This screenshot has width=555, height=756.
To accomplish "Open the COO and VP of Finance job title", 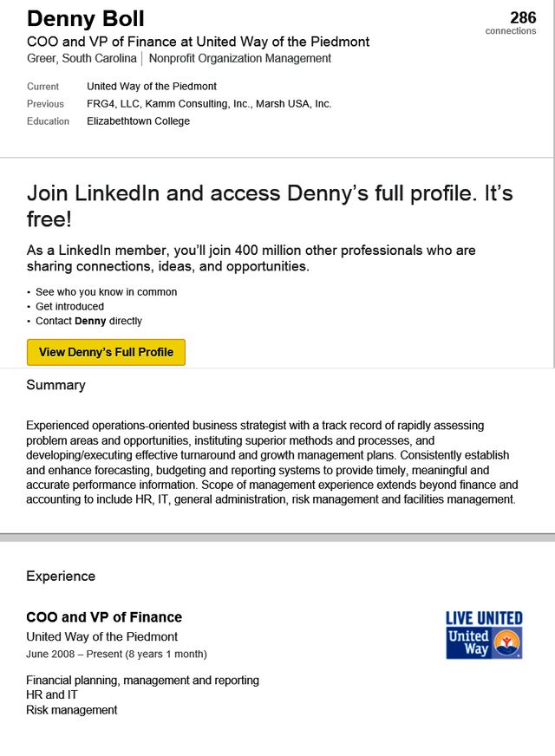I will coord(104,617).
